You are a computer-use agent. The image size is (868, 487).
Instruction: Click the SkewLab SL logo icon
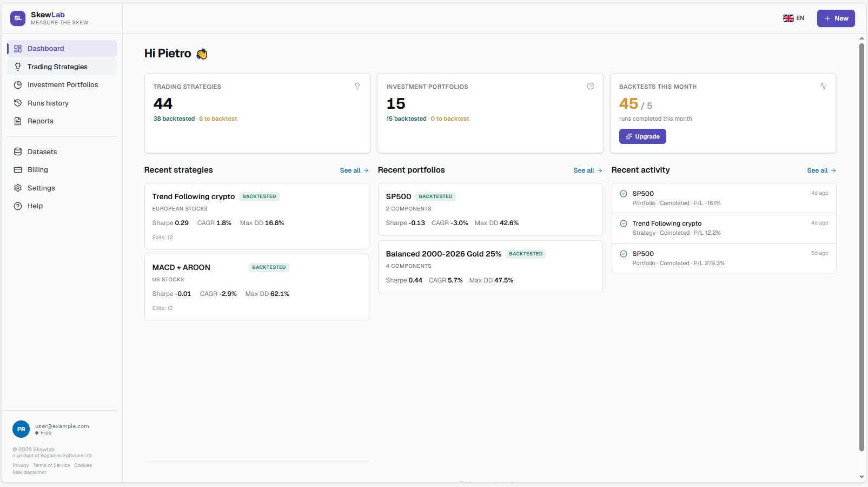pyautogui.click(x=18, y=18)
